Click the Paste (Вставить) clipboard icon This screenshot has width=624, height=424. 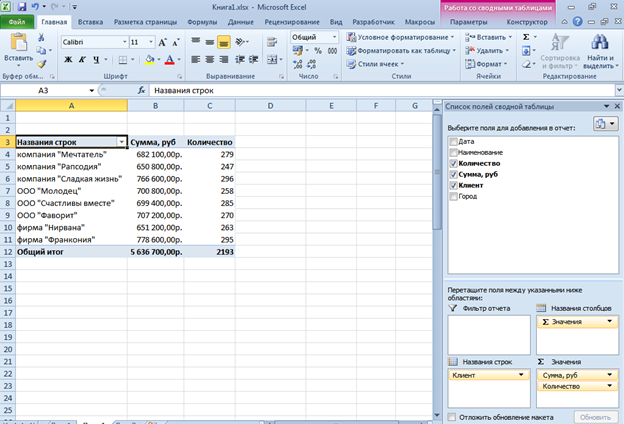18,44
